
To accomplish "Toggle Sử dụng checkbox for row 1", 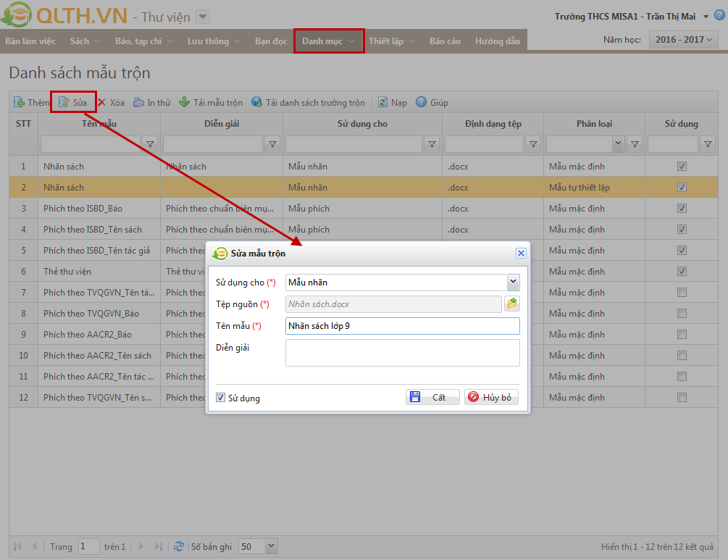I will coord(682,166).
